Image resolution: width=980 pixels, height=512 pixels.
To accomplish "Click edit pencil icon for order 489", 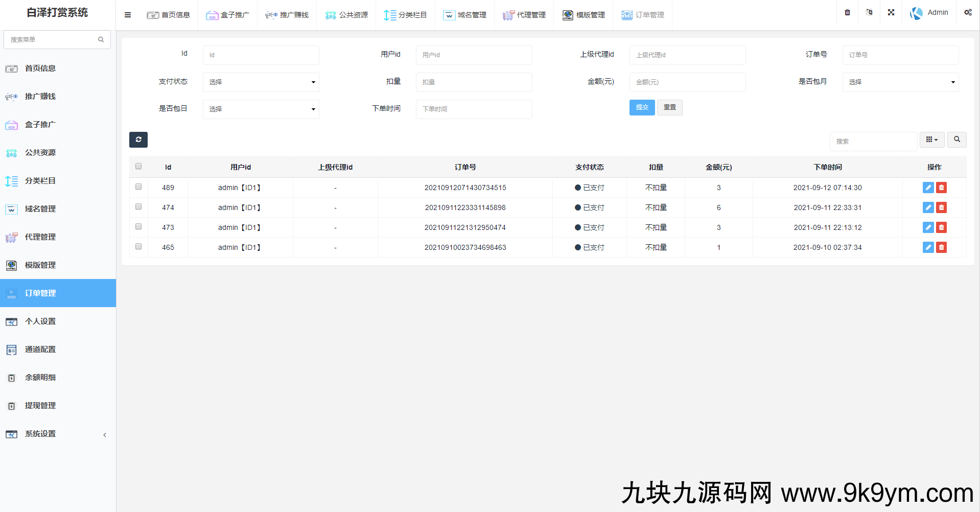I will pos(928,188).
